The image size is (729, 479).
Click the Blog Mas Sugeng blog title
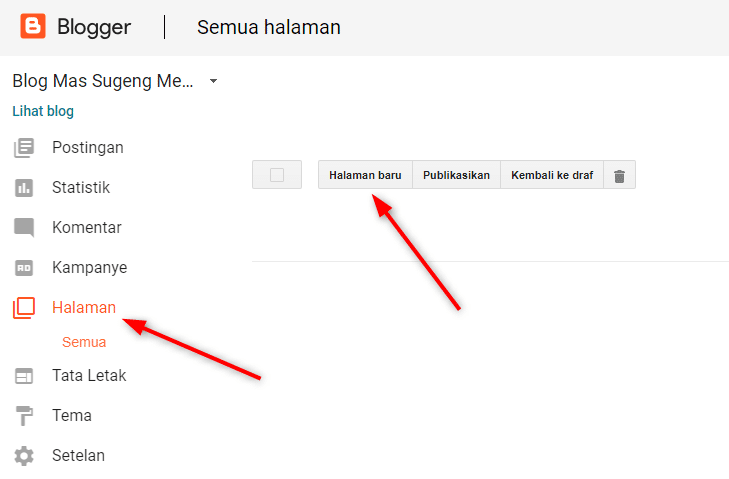pos(103,81)
